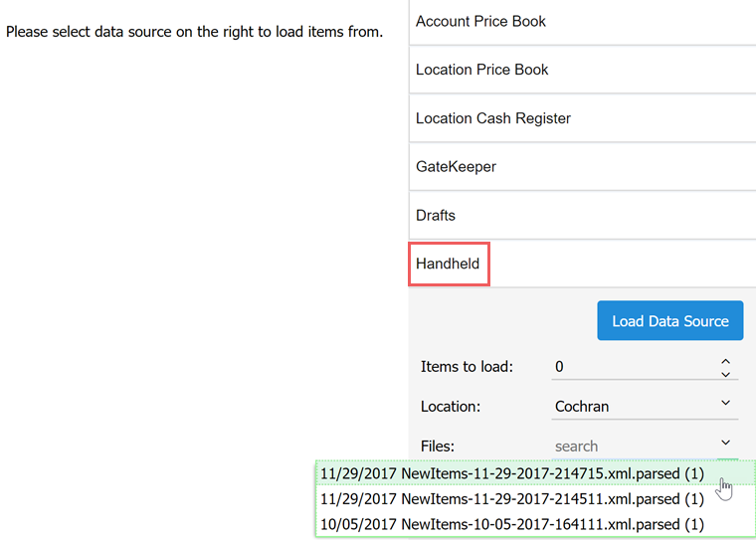756x540 pixels.
Task: Open the Drafts data source
Action: [x=583, y=216]
